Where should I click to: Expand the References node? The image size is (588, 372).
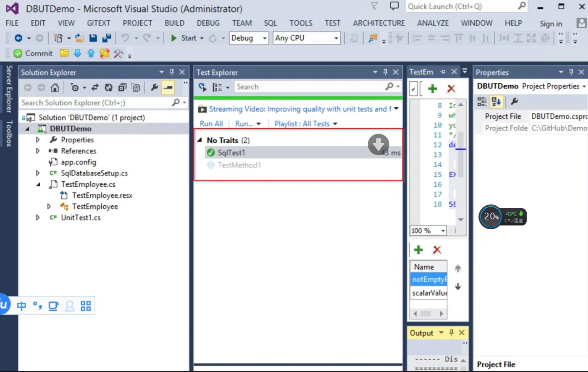[38, 151]
